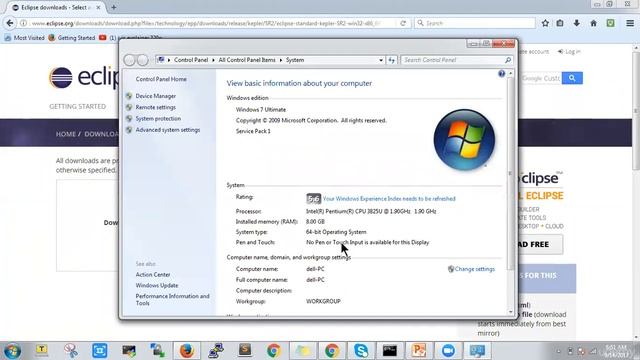Open Remote settings link
Viewport: 640px width, 360px height.
[156, 107]
